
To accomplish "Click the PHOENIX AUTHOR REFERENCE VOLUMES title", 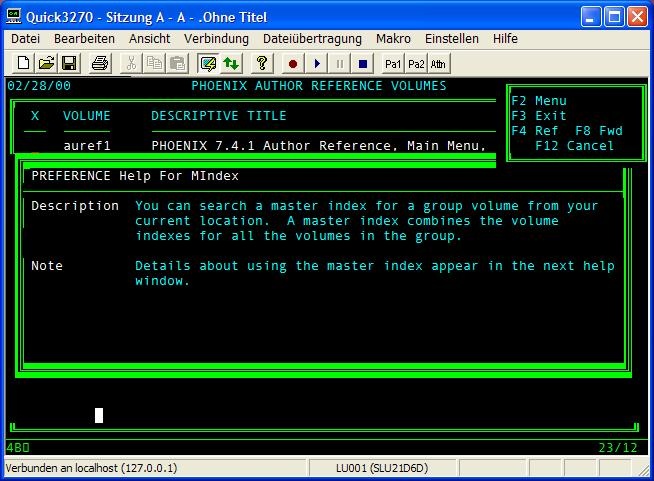I will click(319, 86).
